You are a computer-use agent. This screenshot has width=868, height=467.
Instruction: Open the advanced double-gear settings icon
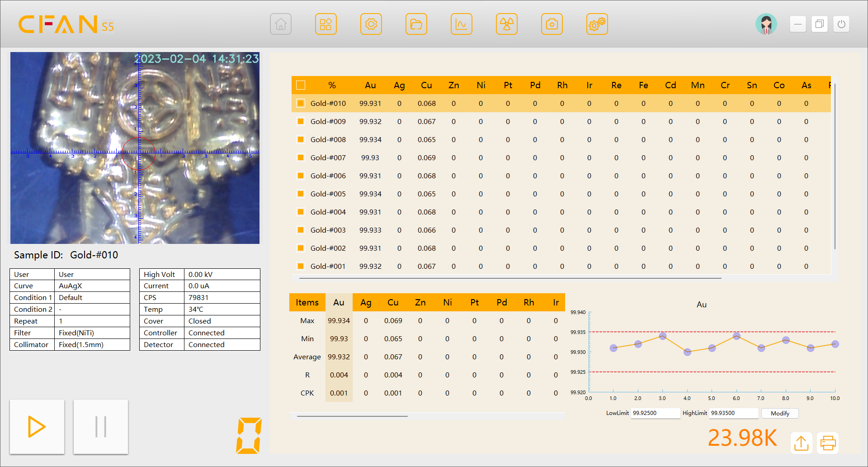click(597, 24)
